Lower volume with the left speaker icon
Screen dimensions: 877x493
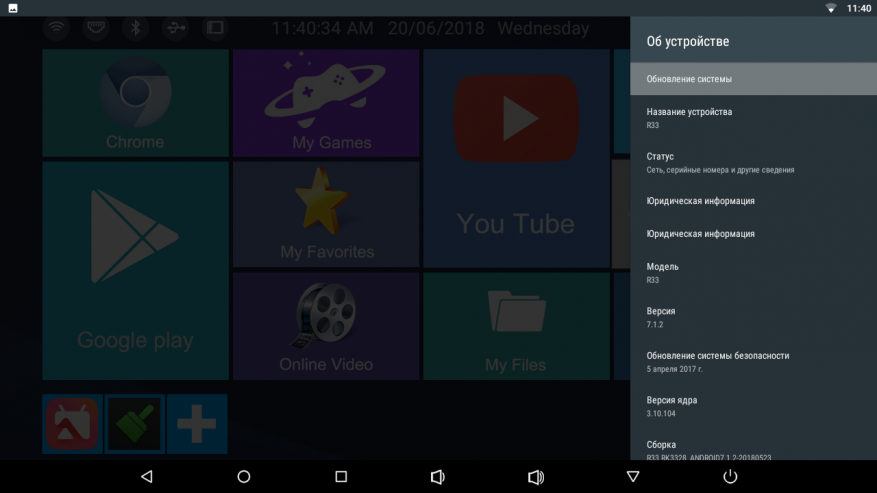tap(438, 477)
